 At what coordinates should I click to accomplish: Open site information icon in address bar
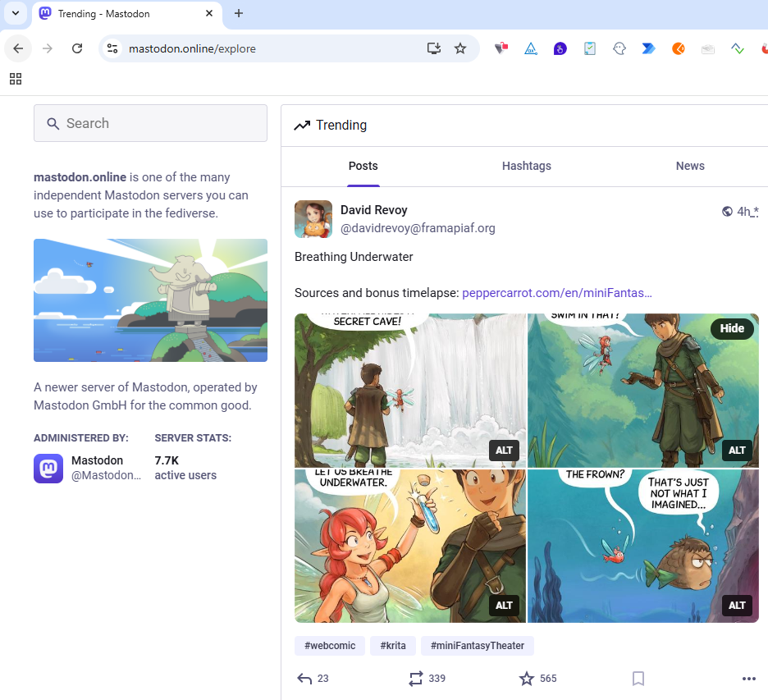point(112,48)
